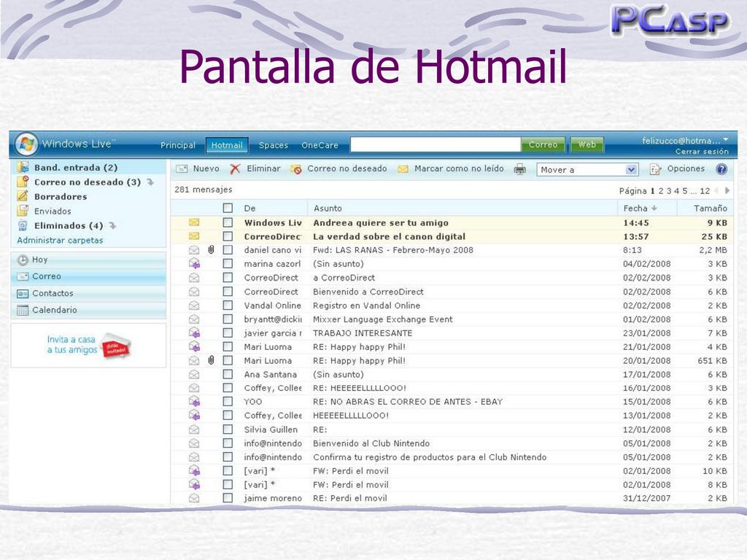Click the printer icon in toolbar

(519, 169)
